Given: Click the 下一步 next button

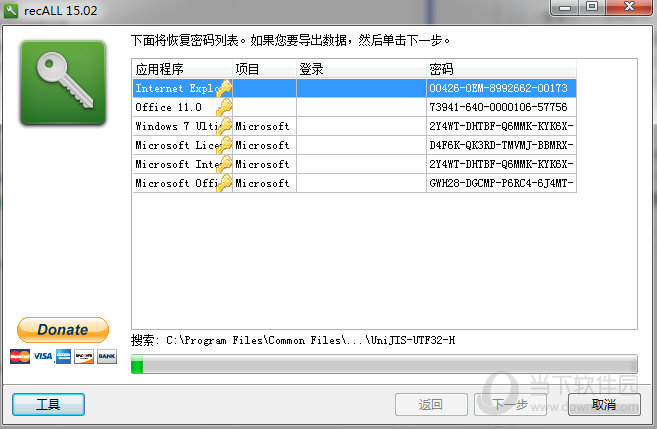Looking at the screenshot, I should tap(510, 404).
